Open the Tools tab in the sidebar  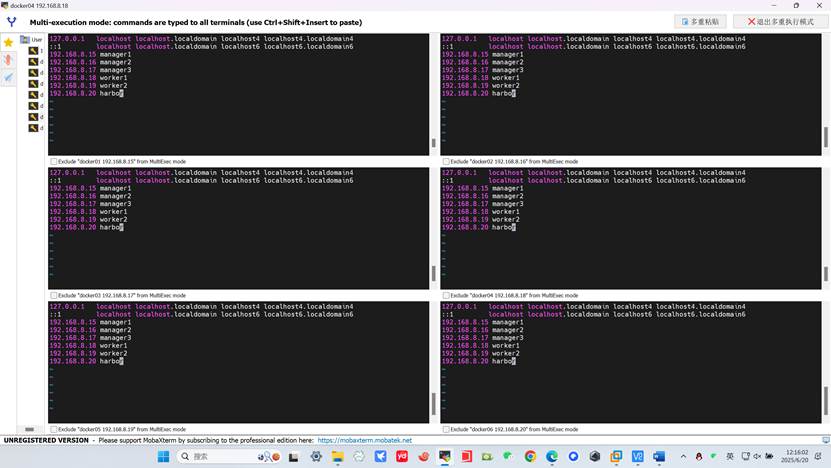[x=8, y=60]
